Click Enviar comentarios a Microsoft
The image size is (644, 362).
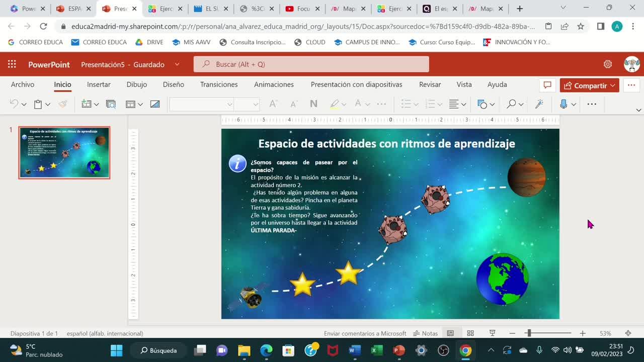[365, 333]
